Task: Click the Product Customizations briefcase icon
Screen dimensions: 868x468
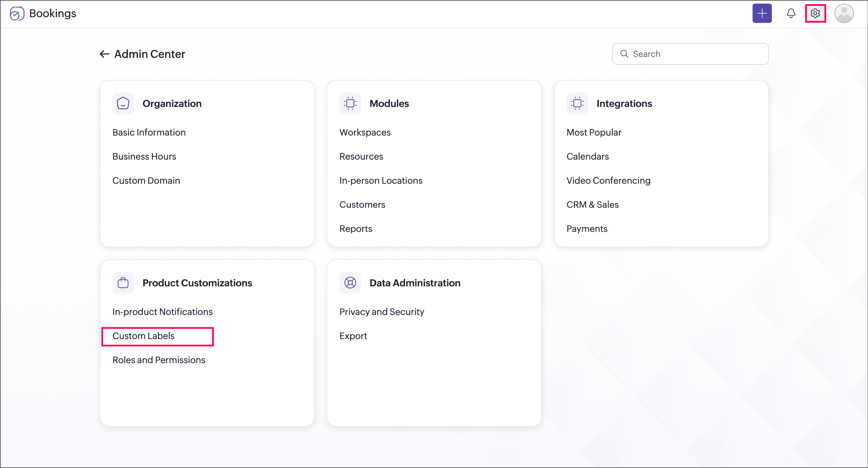Action: pyautogui.click(x=123, y=283)
